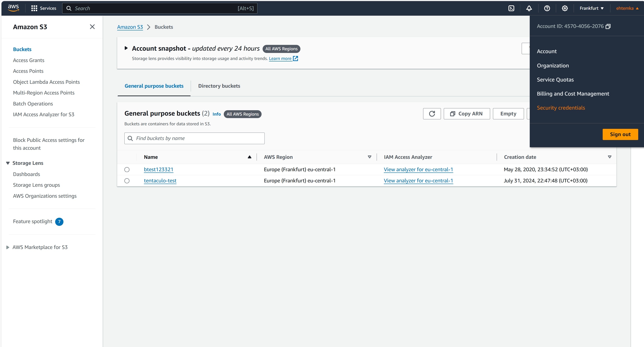Click the Feature spotlight badge 7

59,222
